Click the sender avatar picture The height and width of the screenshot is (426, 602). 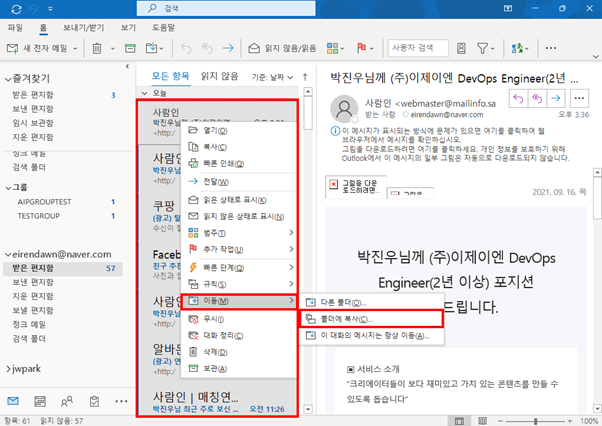(x=344, y=109)
